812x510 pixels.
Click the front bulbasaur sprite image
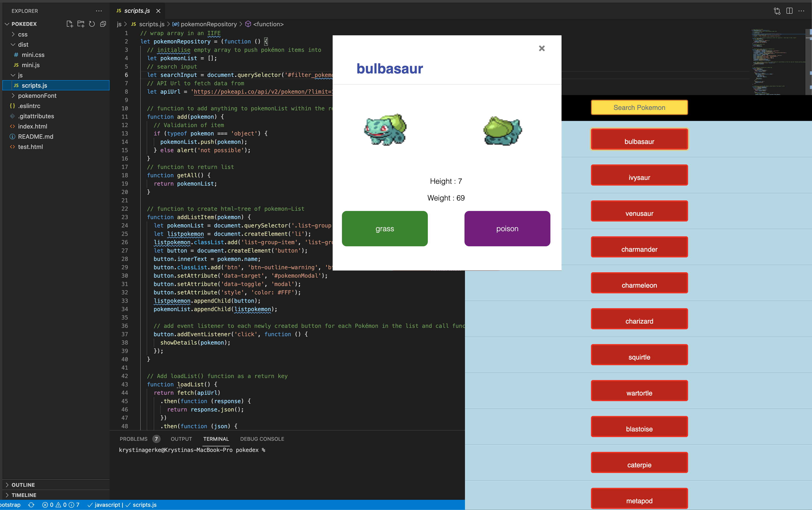click(385, 129)
